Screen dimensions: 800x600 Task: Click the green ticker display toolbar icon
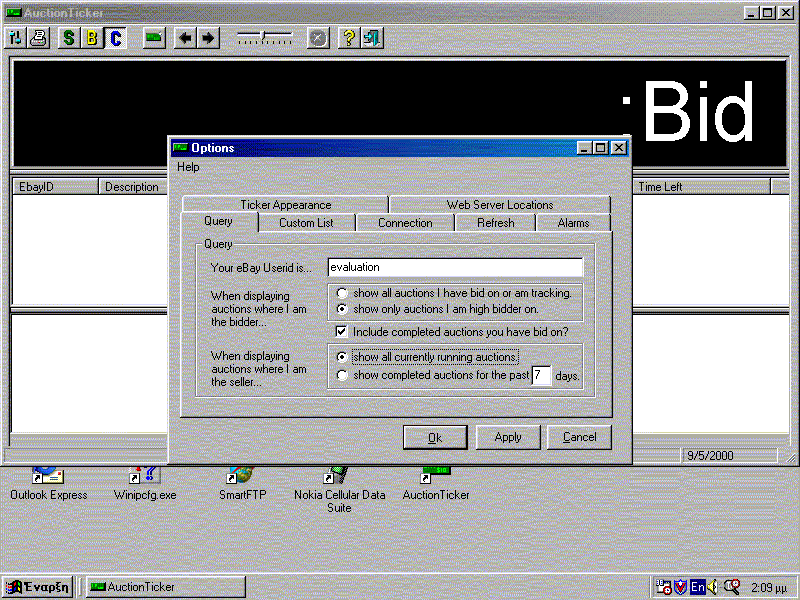coord(154,38)
